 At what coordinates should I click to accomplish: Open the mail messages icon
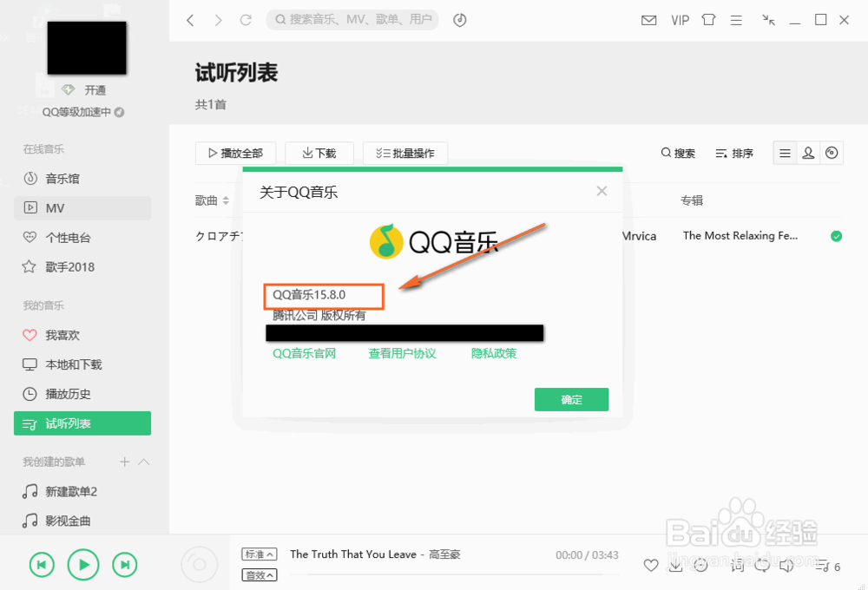coord(648,21)
